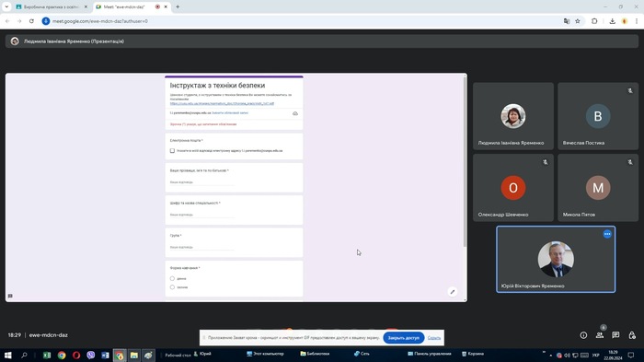Open Viber from the taskbar
Viewport: 644px width, 362px height.
[x=91, y=355]
